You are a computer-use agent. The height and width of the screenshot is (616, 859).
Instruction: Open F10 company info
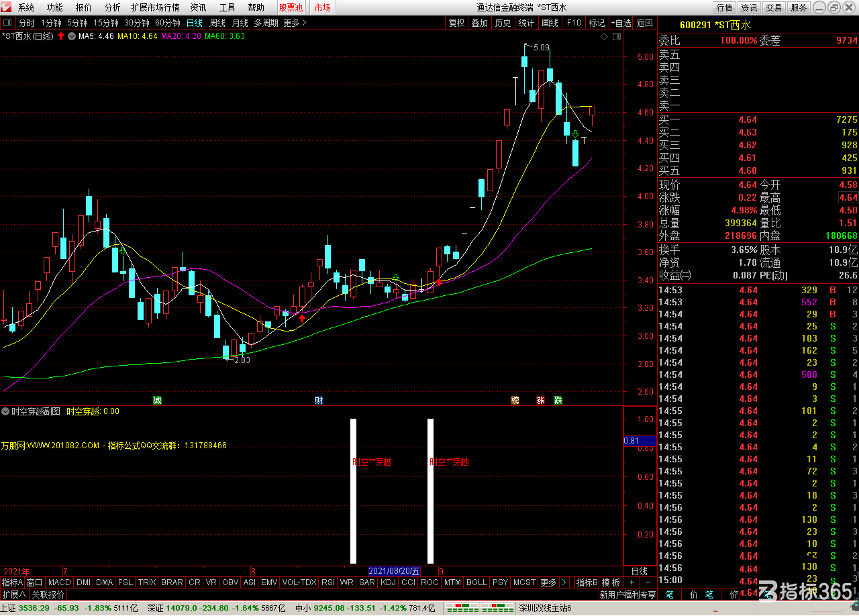(x=574, y=23)
